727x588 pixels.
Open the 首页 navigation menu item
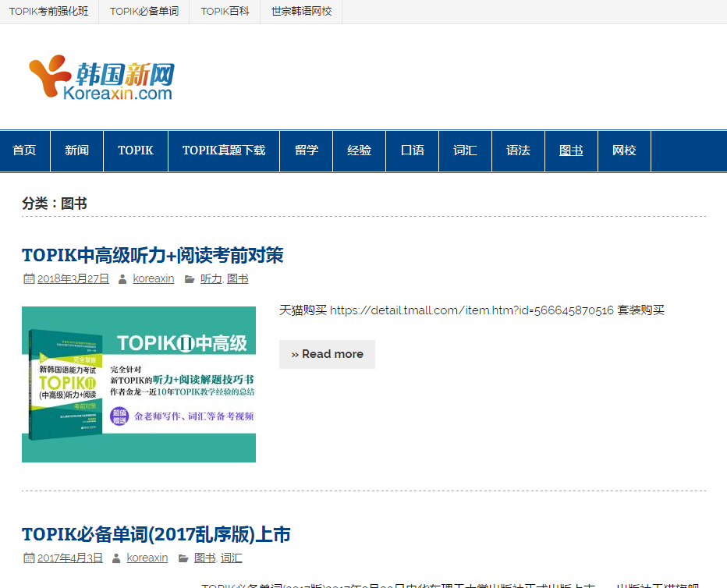point(24,151)
